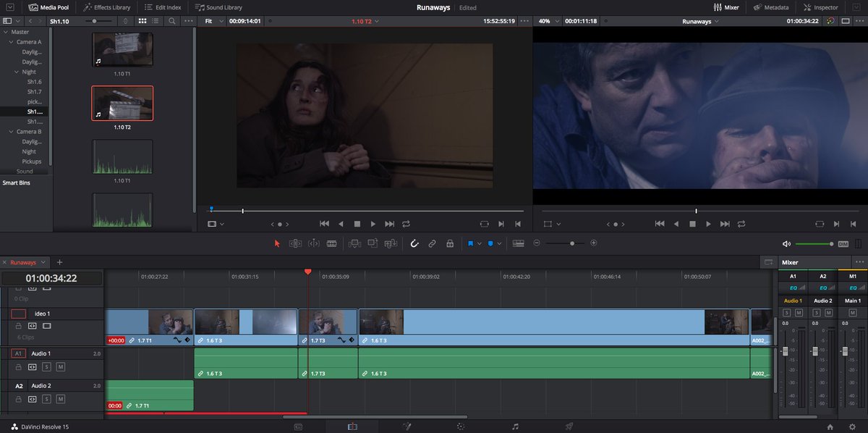This screenshot has width=868, height=433.
Task: Play the source viewer clip
Action: (373, 224)
